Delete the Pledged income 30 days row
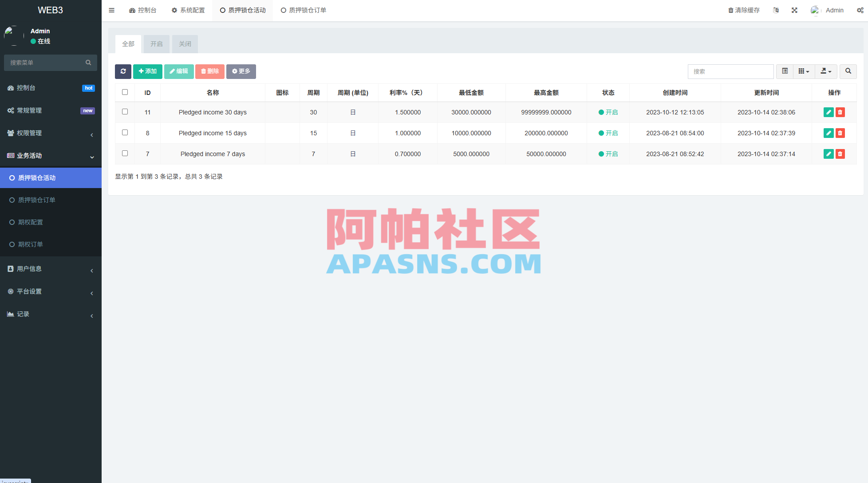This screenshot has width=868, height=483. click(x=840, y=112)
